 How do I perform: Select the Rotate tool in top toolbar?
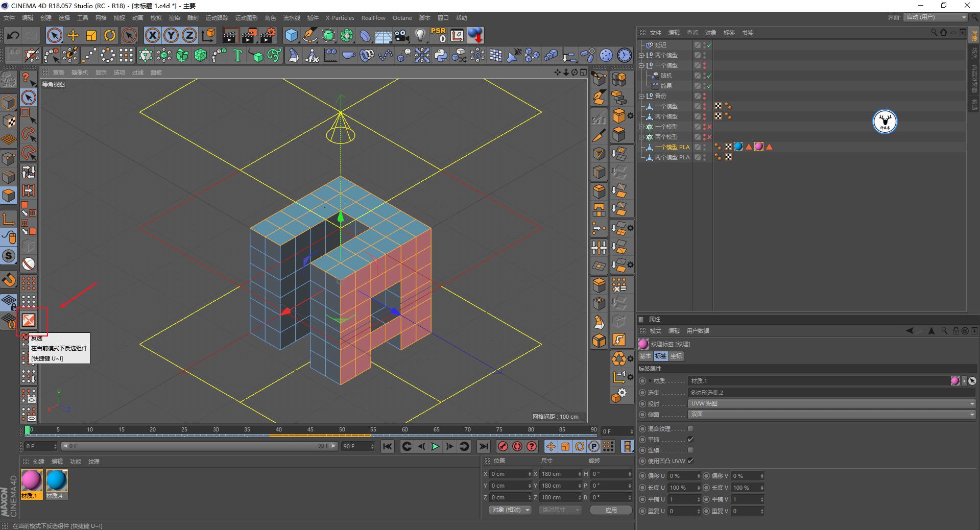(x=110, y=35)
